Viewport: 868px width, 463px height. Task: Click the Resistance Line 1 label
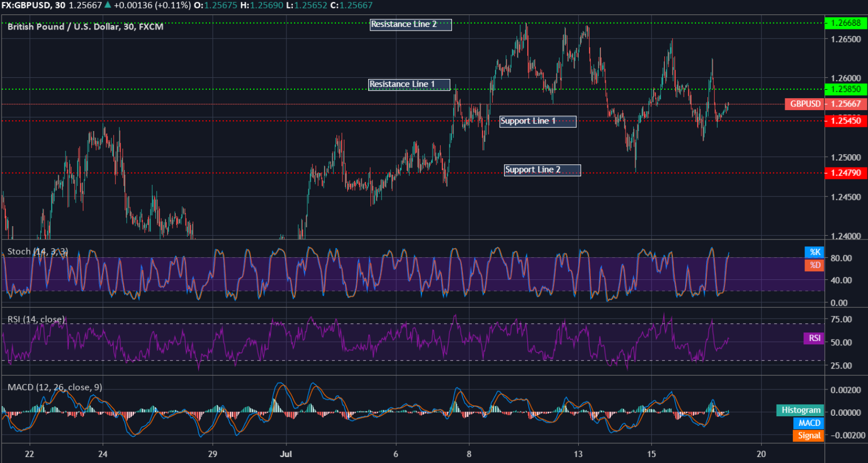click(x=409, y=84)
